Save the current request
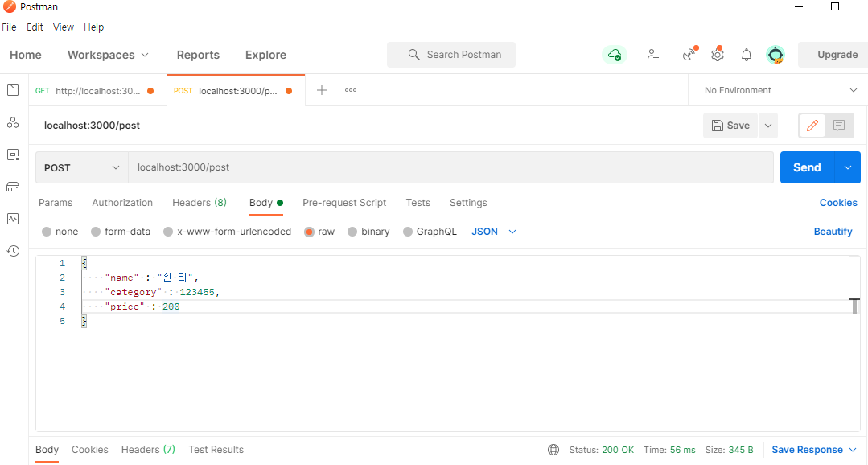 point(730,126)
